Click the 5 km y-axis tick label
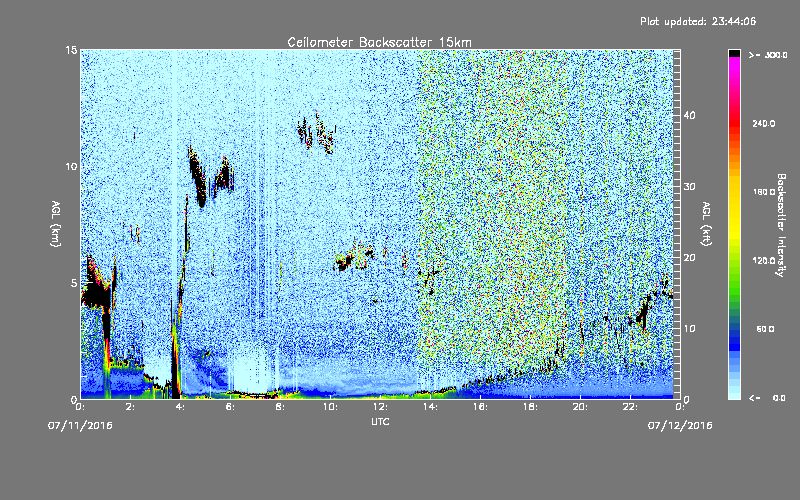The image size is (800, 500). point(74,283)
